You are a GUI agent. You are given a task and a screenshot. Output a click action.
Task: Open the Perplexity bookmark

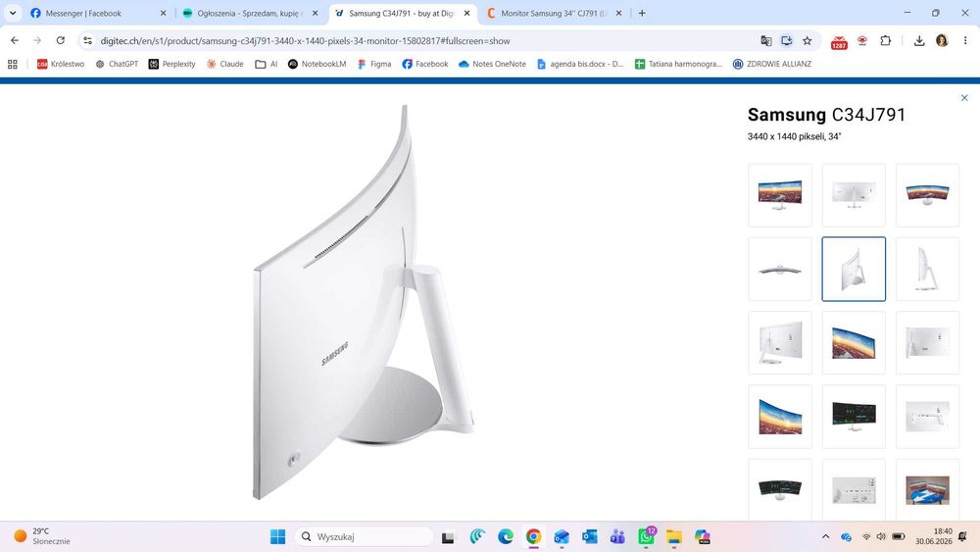tap(171, 64)
